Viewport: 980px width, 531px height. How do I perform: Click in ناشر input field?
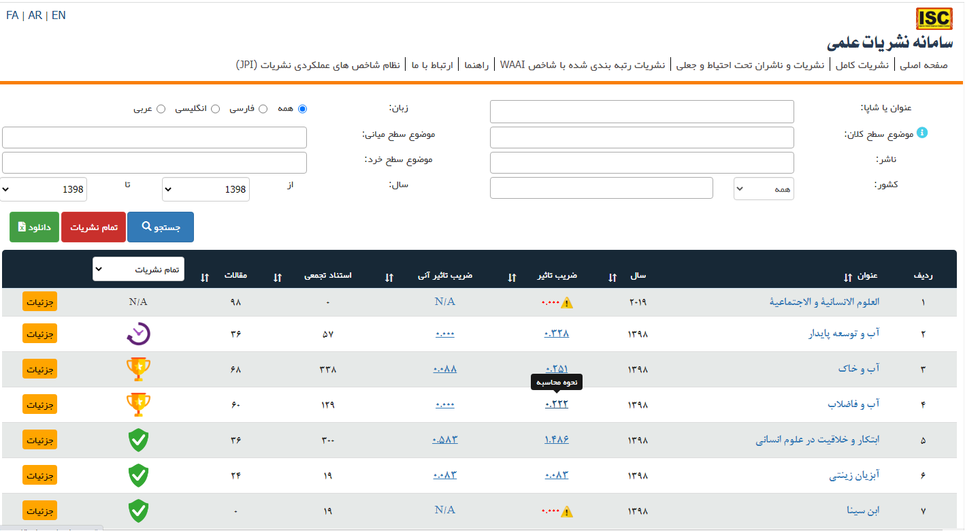(642, 163)
